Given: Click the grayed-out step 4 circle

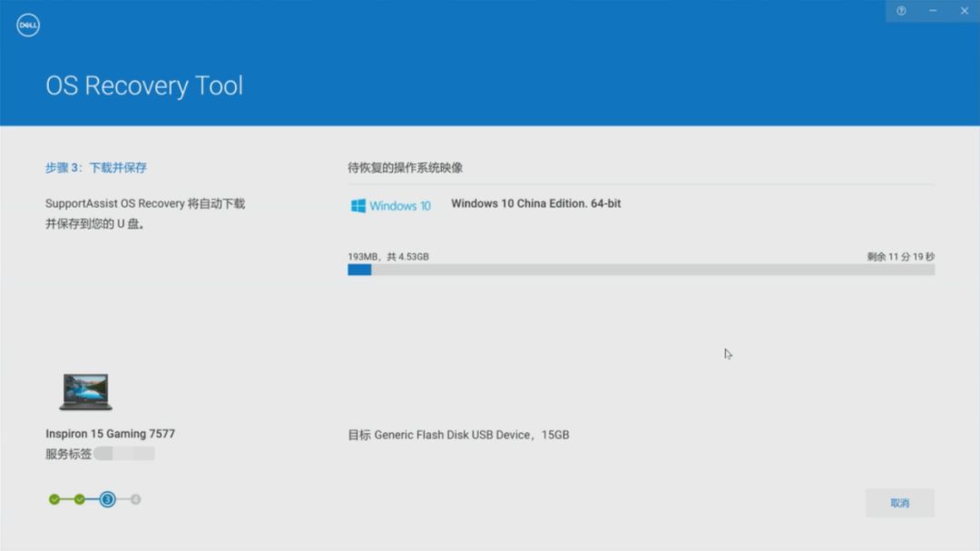Looking at the screenshot, I should (x=135, y=498).
